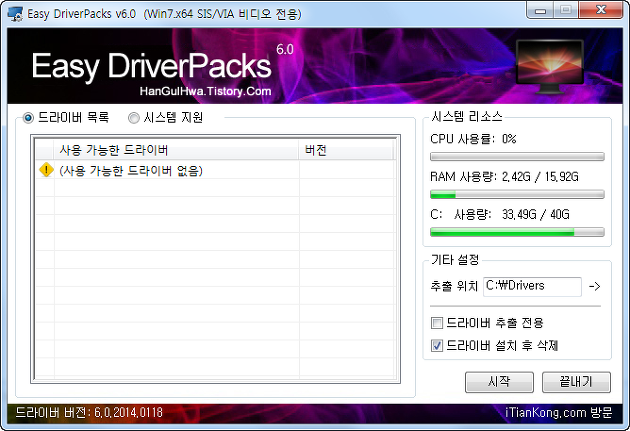Click the 사용 가능한 드라이버 column header
This screenshot has width=630, height=431.
(x=176, y=150)
